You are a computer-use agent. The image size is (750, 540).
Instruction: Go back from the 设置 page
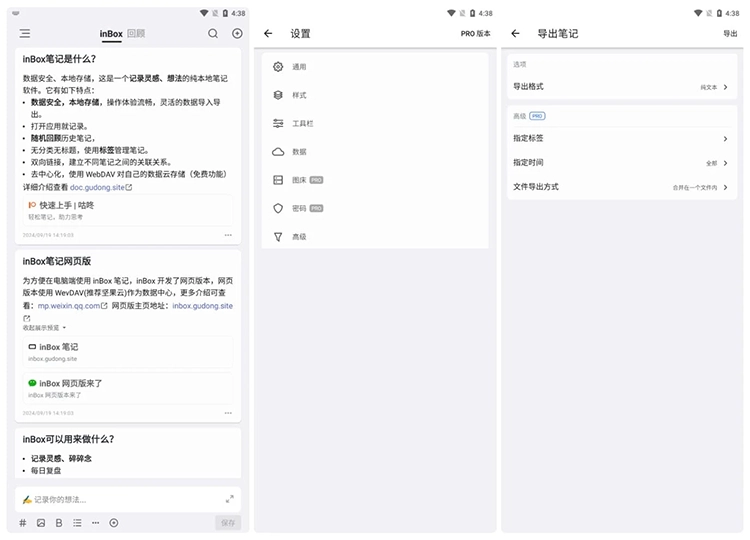pyautogui.click(x=268, y=33)
